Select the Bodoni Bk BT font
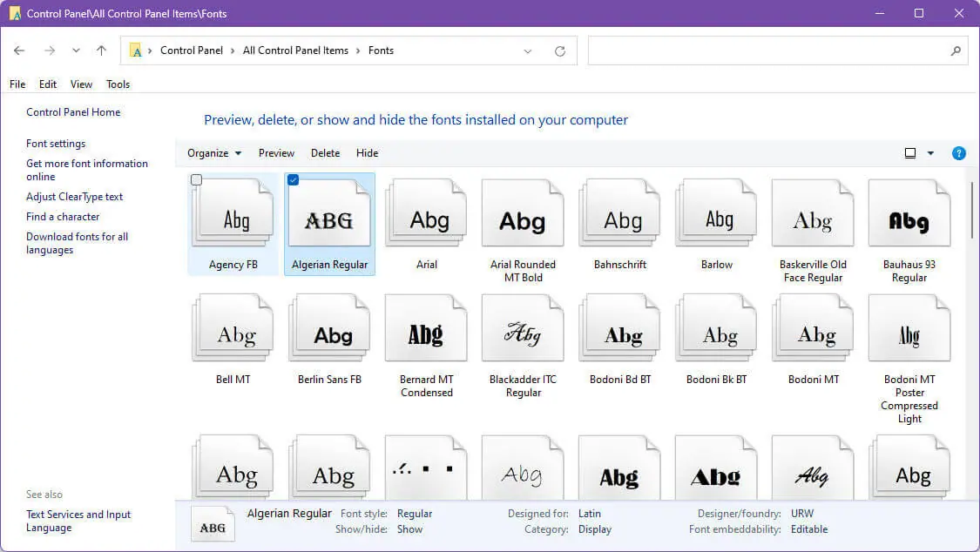980x552 pixels. (716, 328)
